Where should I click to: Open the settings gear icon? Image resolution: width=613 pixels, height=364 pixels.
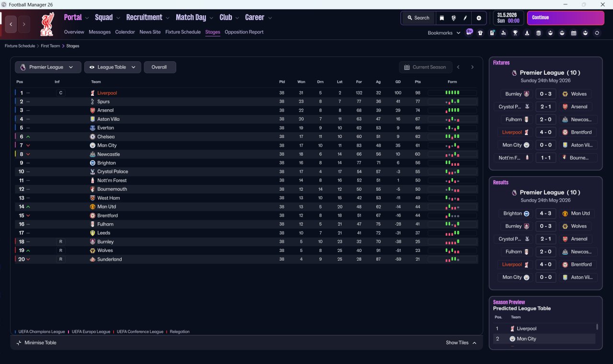(x=478, y=18)
